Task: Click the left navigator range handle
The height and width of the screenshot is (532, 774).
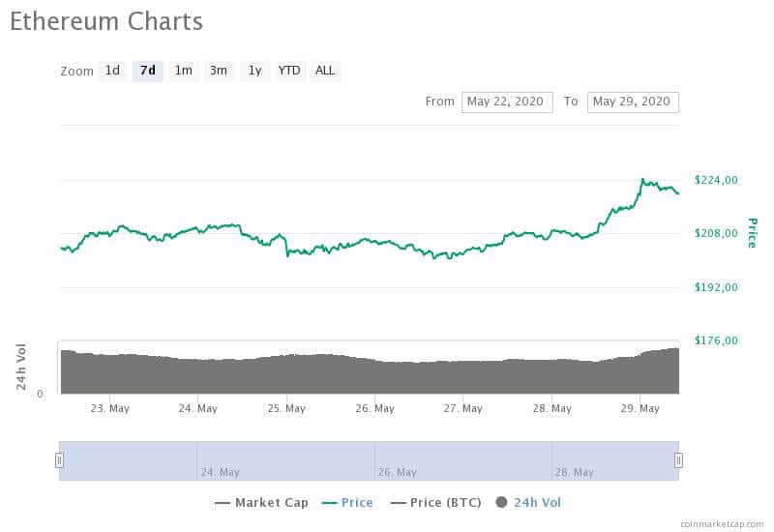Action: (x=59, y=460)
